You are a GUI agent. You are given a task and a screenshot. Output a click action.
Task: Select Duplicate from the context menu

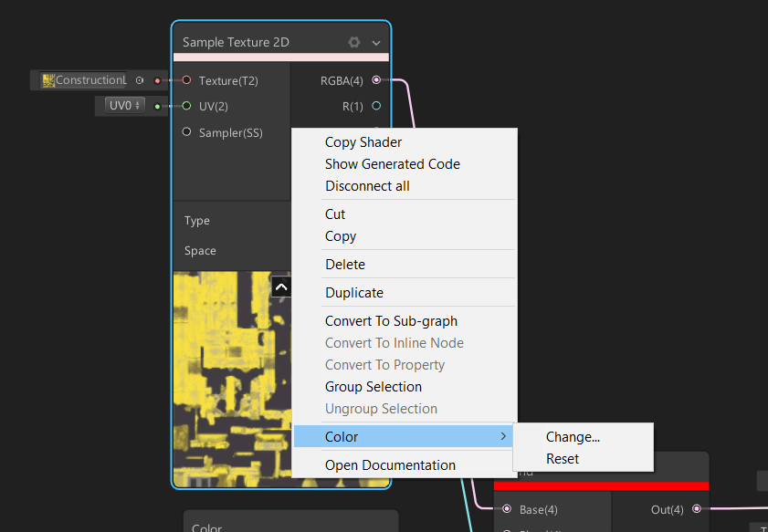353,292
